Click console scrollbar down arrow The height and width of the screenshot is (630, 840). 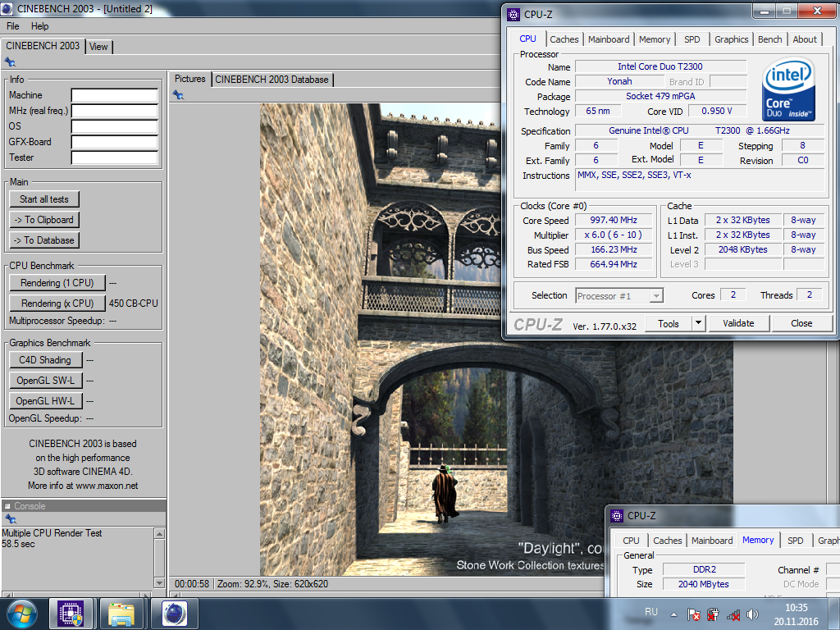click(x=159, y=582)
